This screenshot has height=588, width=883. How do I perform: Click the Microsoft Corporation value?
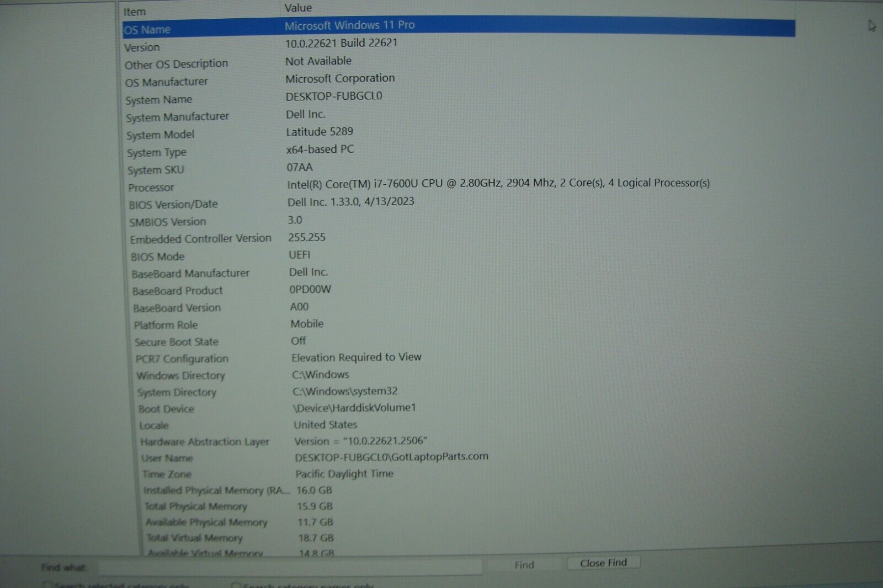click(x=340, y=78)
